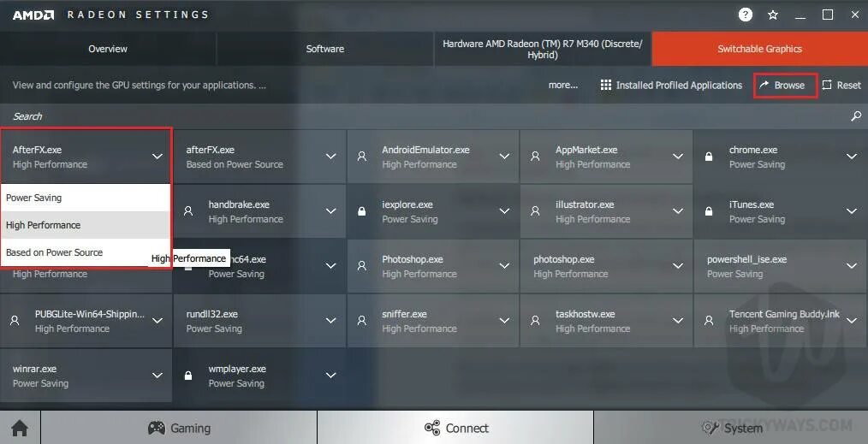Viewport: 868px width, 444px height.
Task: Click the profile icon beside AppMarket.exe
Action: pos(535,157)
